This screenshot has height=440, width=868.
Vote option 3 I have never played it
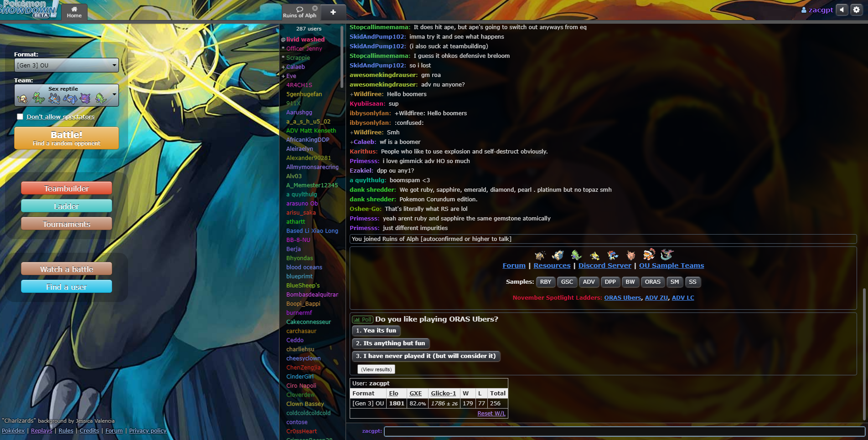426,356
